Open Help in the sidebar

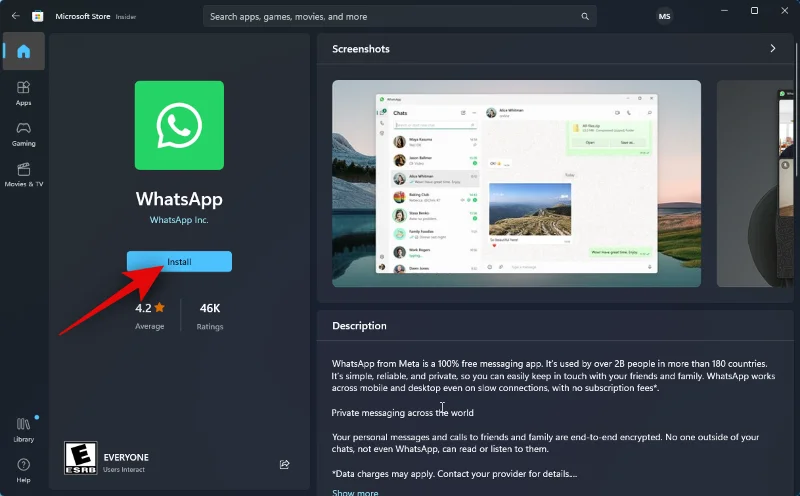point(23,470)
